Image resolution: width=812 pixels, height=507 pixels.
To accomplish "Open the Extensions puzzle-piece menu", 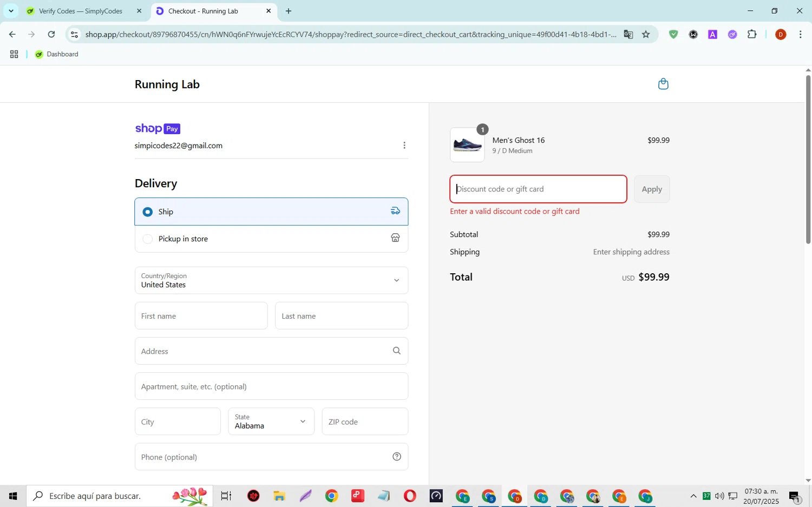I will tap(752, 34).
